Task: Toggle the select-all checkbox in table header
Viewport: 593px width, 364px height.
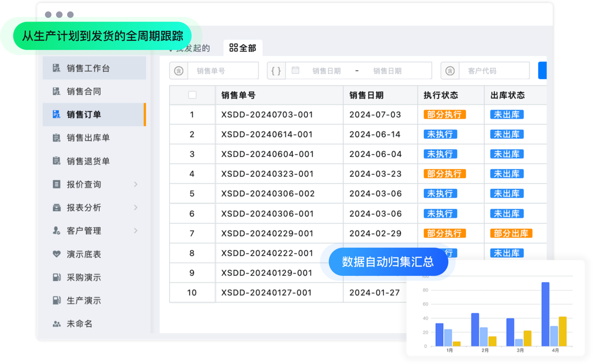Action: coord(192,95)
